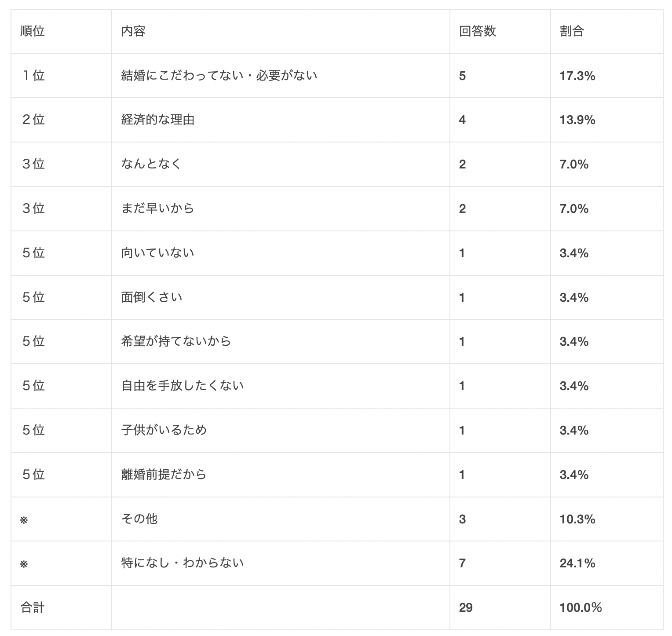The width and height of the screenshot is (672, 636).
Task: Click the 合計 label in the last row
Action: (33, 608)
